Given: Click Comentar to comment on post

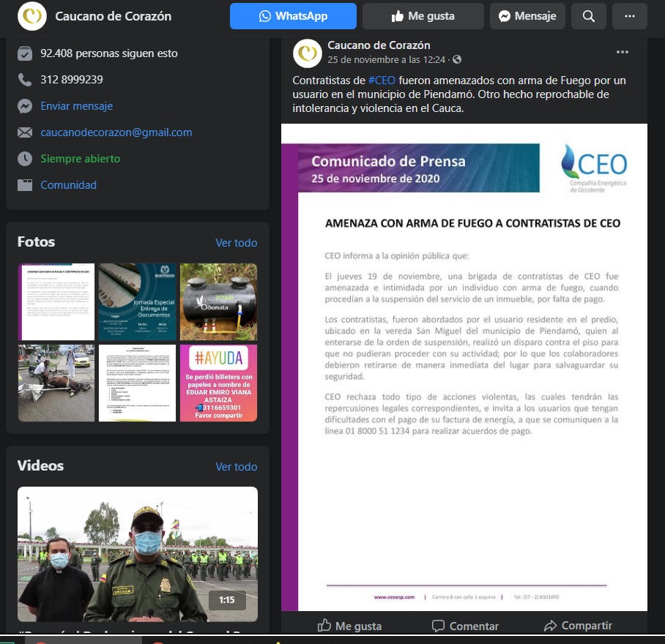Looking at the screenshot, I should click(x=465, y=626).
